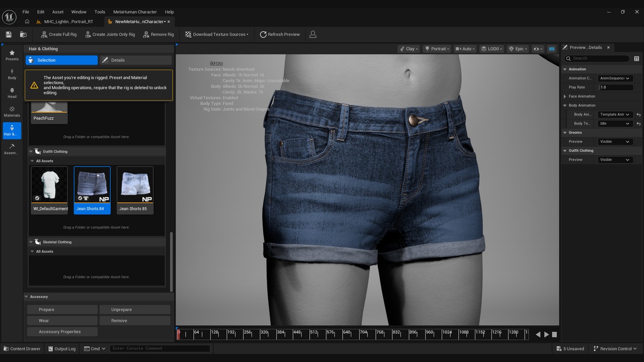The image size is (644, 362).
Task: Open Assemble section in sidebar
Action: [x=12, y=149]
